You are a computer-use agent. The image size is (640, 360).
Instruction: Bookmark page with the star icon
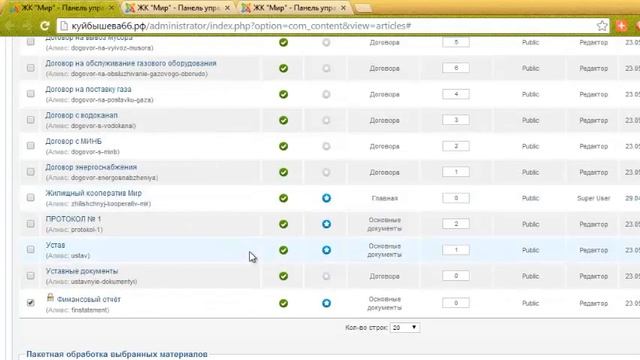click(602, 26)
